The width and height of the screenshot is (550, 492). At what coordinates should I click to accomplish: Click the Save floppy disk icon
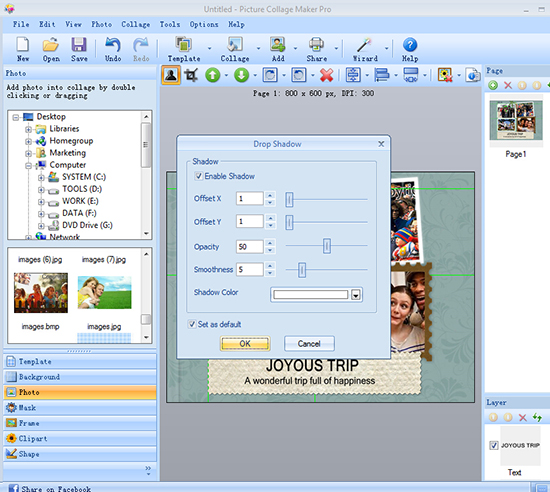(x=79, y=45)
